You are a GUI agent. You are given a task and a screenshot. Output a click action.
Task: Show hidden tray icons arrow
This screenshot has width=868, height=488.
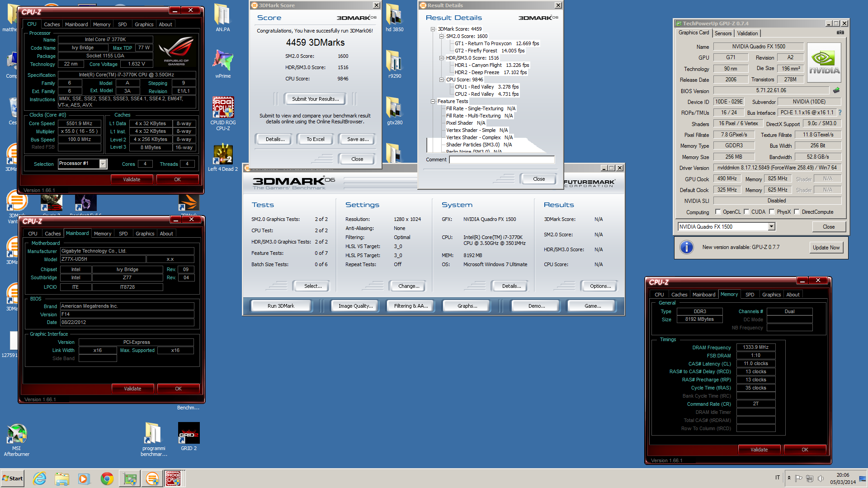click(789, 478)
